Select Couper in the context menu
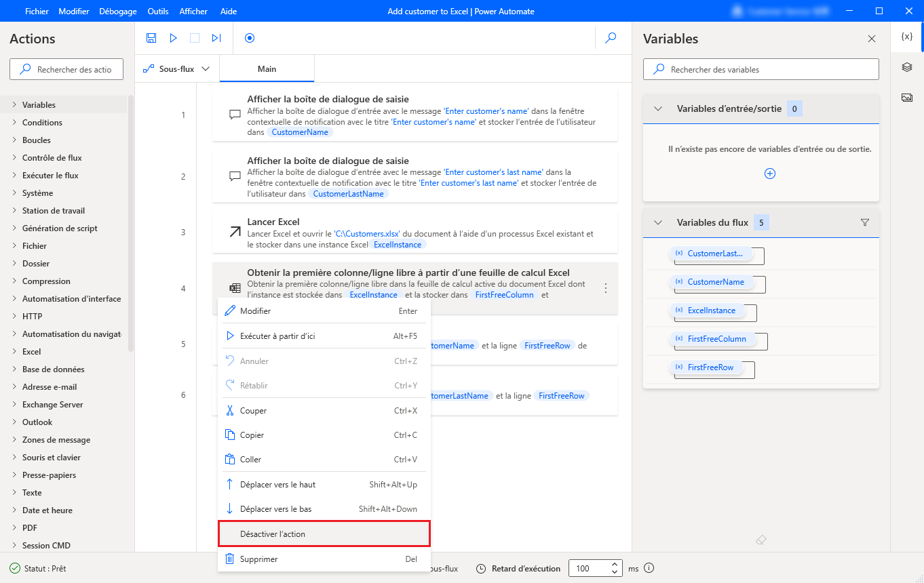The height and width of the screenshot is (583, 924). [x=324, y=411]
